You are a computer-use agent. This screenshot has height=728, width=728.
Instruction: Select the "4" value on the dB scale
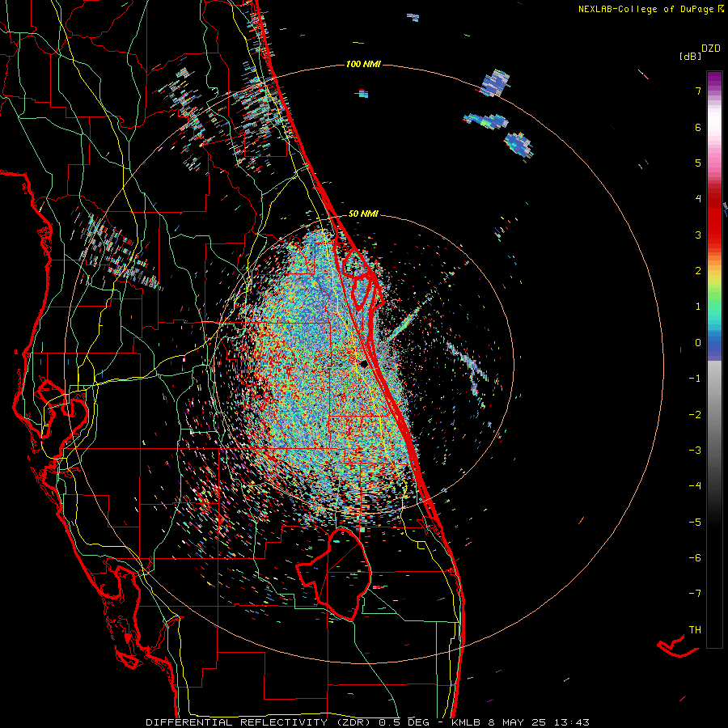[698, 199]
